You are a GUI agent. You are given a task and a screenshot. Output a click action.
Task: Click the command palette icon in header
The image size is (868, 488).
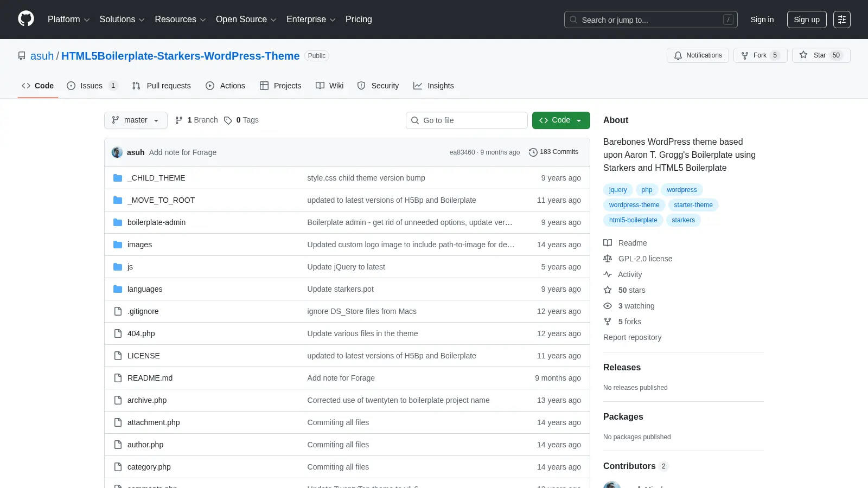(x=842, y=20)
